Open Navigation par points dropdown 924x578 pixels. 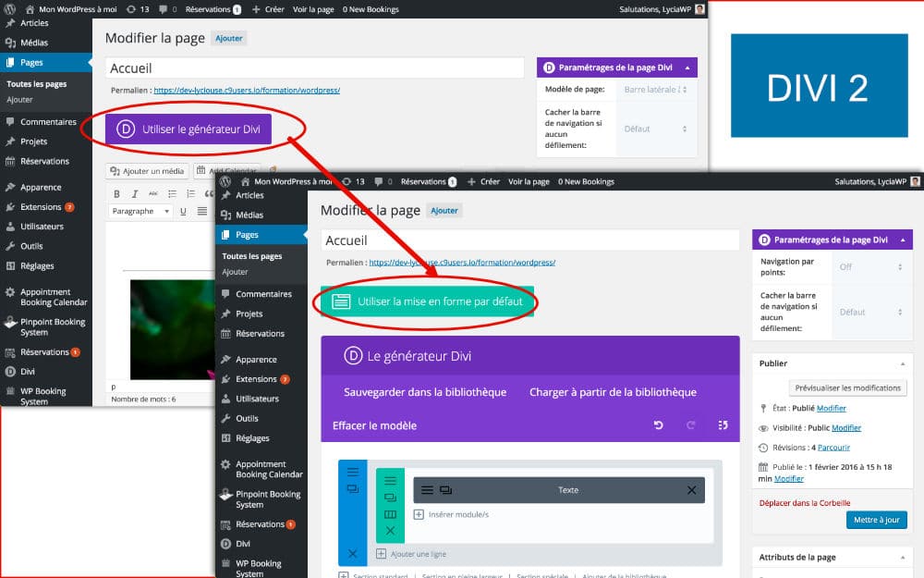click(870, 267)
